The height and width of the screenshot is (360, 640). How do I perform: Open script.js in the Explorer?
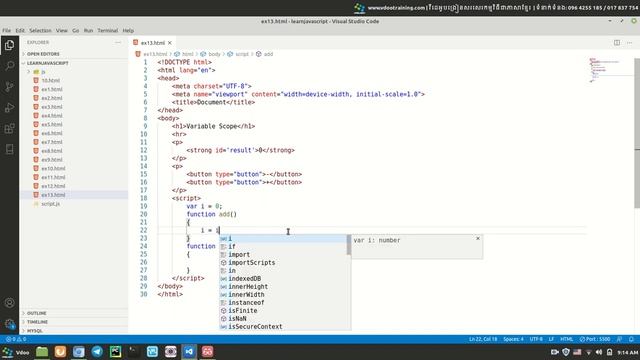51,204
